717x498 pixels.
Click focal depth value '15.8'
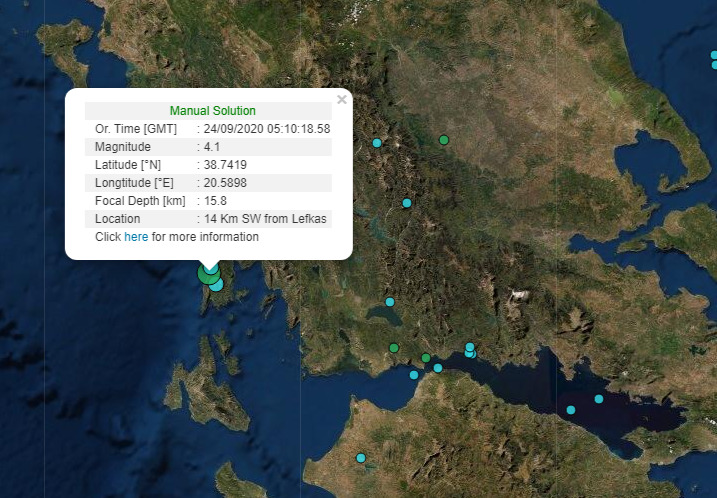tap(215, 201)
